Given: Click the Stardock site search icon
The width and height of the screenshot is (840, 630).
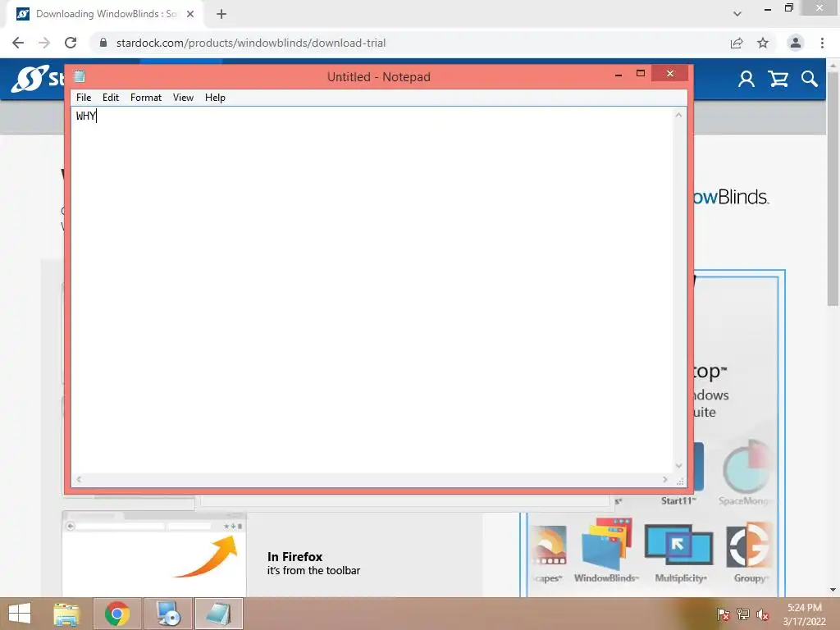Looking at the screenshot, I should pyautogui.click(x=810, y=80).
